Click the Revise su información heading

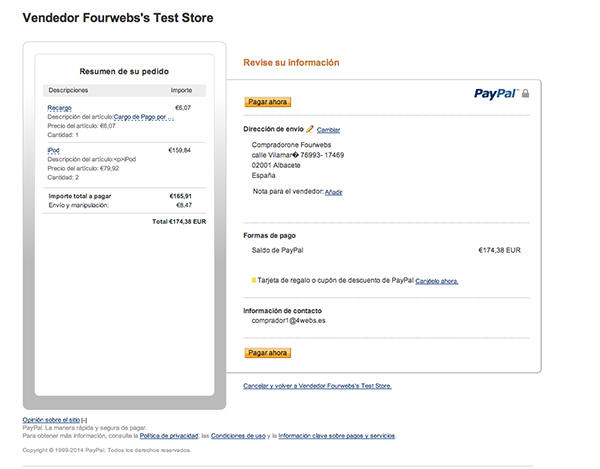[x=291, y=63]
